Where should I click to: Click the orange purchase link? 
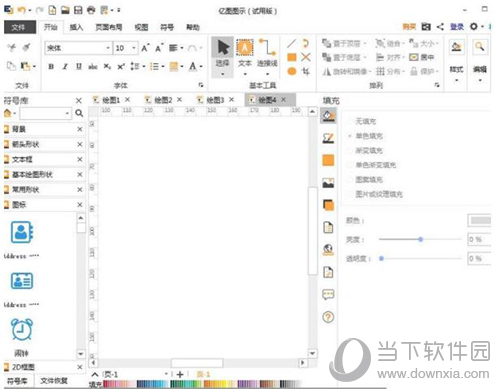click(409, 27)
